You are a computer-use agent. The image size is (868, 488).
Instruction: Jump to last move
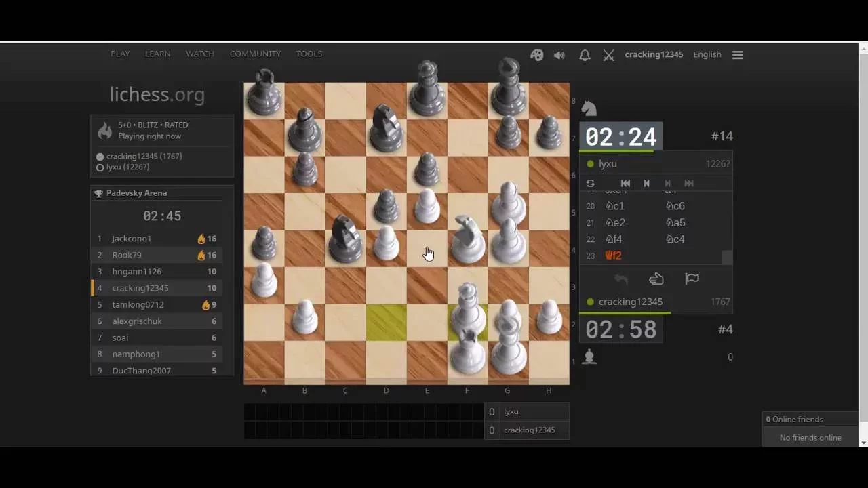pyautogui.click(x=689, y=183)
